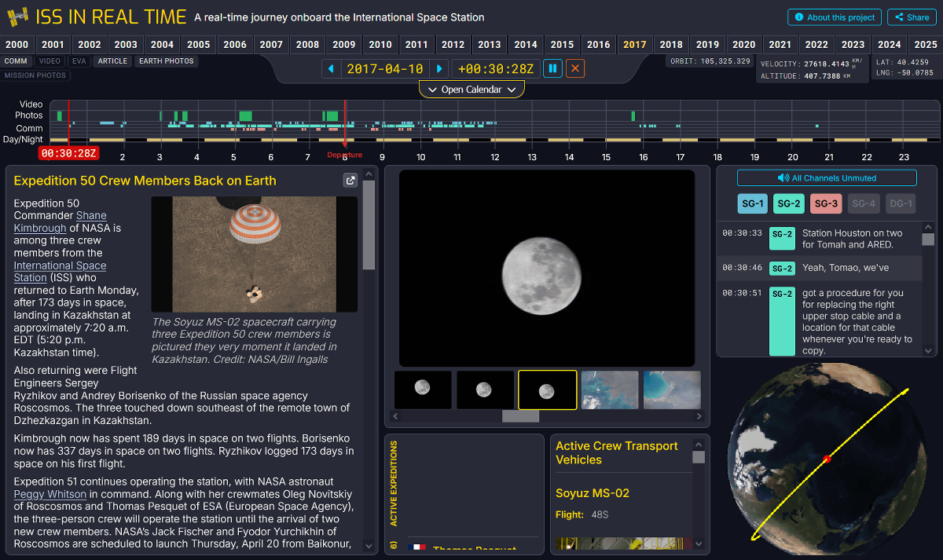Expand the Open Calendar dropdown
The image size is (943, 560).
(472, 90)
